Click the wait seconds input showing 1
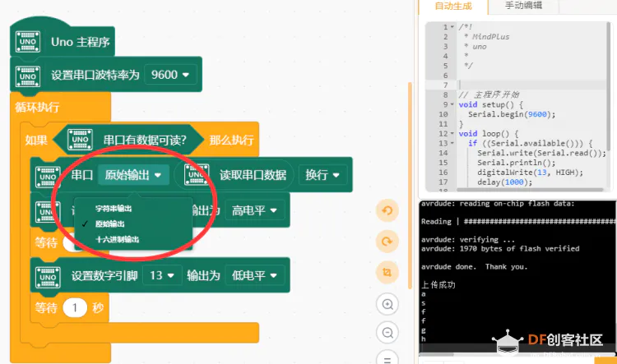This screenshot has height=364, width=617. click(75, 308)
